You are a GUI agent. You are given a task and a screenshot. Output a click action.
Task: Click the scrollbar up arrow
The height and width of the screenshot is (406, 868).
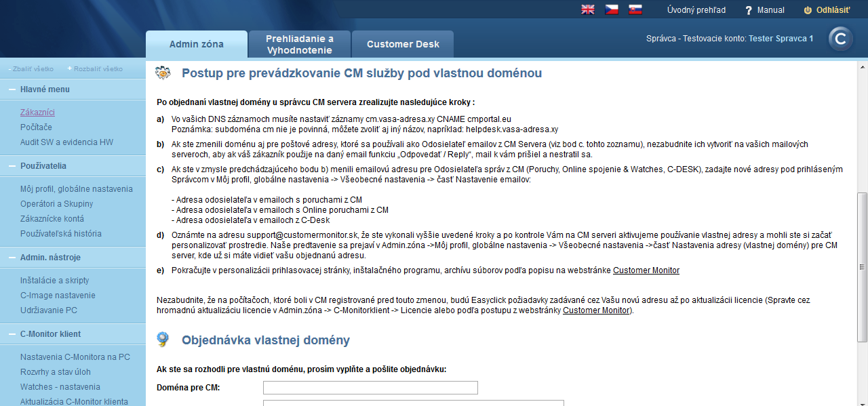[x=862, y=66]
